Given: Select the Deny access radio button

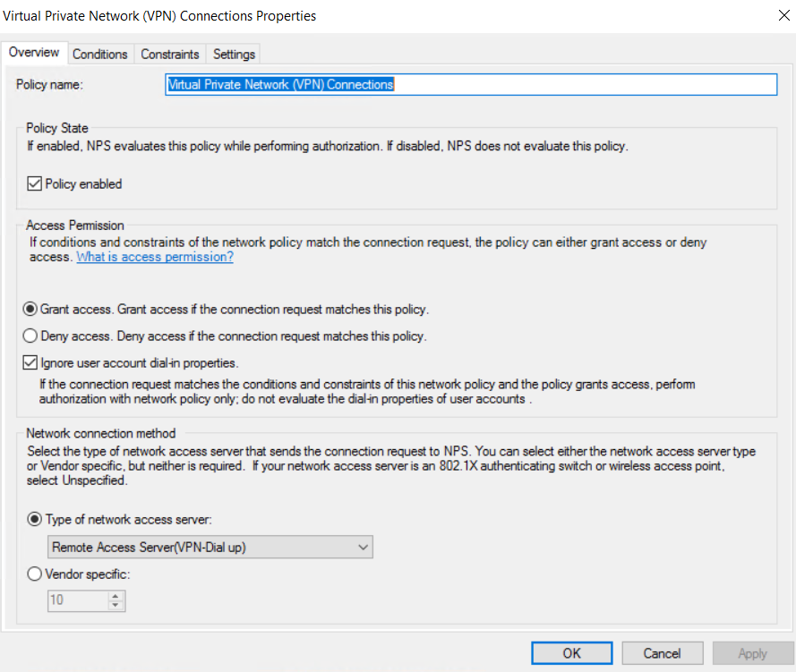Looking at the screenshot, I should [x=31, y=336].
